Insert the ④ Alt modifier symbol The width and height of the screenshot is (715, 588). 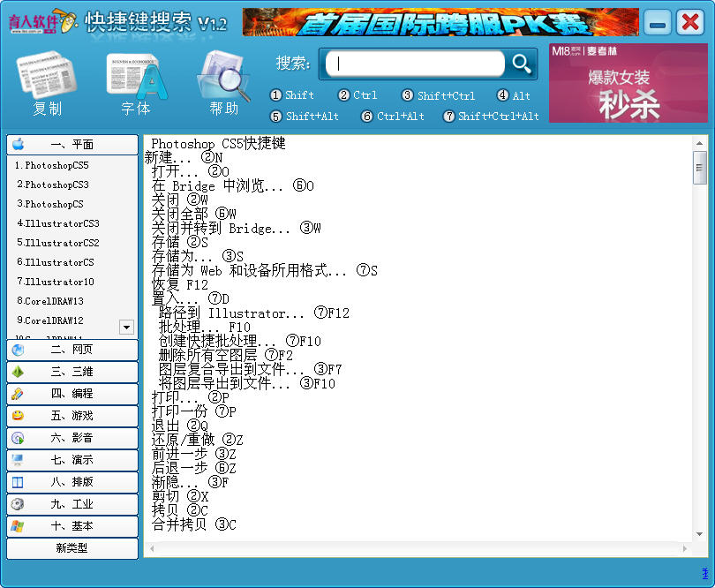(514, 95)
